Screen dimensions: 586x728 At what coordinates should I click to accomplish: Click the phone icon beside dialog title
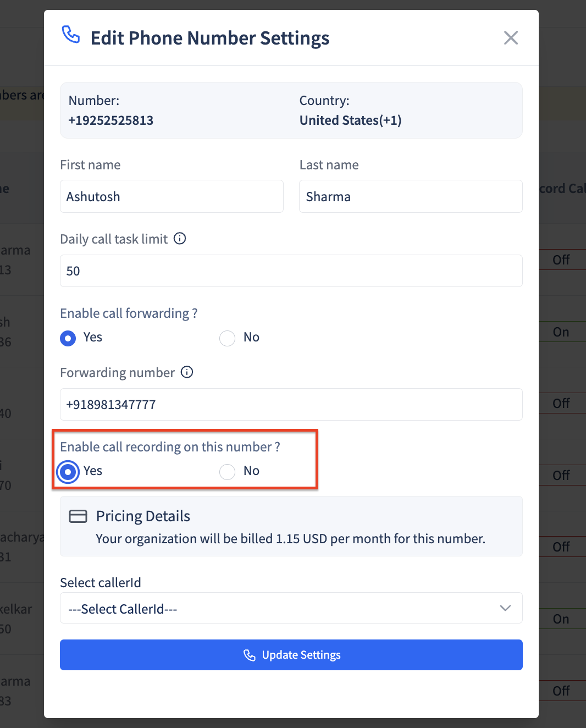(71, 35)
